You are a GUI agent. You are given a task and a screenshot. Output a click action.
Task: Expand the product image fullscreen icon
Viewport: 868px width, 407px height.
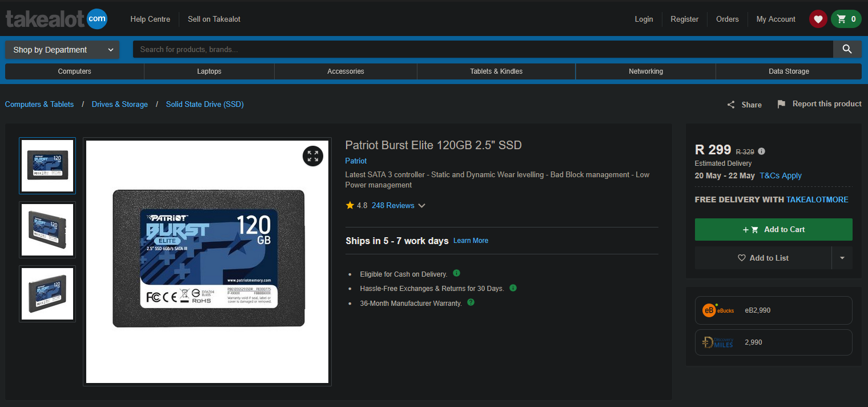[313, 156]
